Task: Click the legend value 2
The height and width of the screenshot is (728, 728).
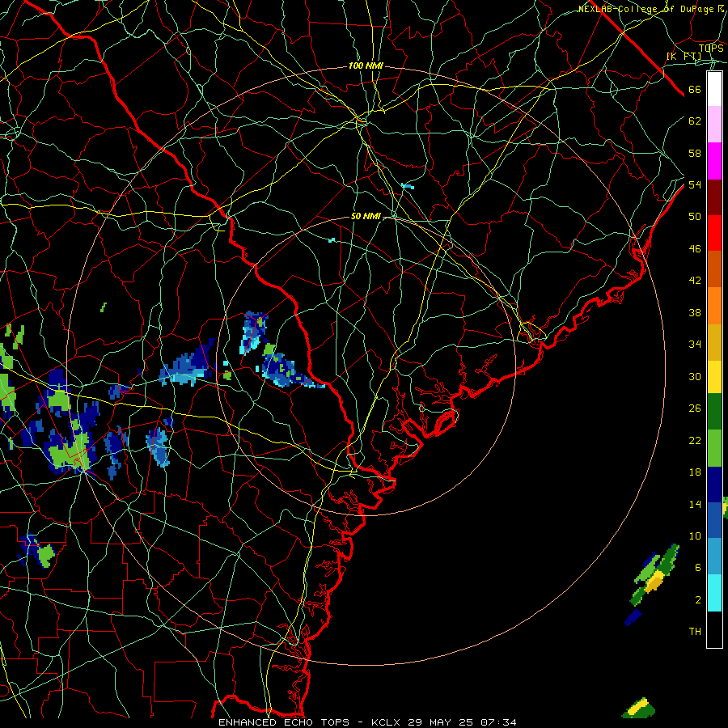Action: pos(697,600)
